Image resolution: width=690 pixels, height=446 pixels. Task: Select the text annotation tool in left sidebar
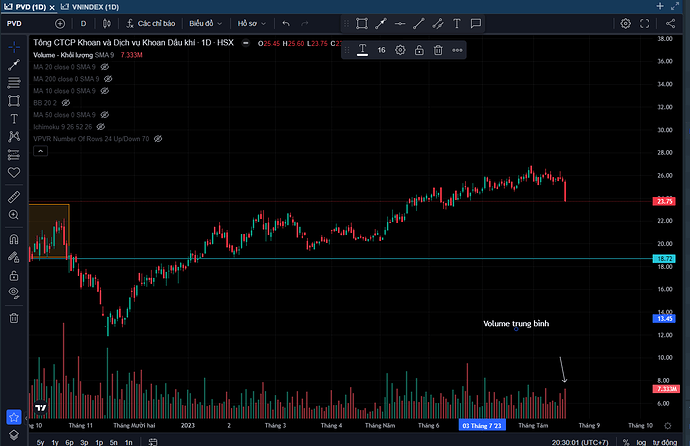click(14, 118)
